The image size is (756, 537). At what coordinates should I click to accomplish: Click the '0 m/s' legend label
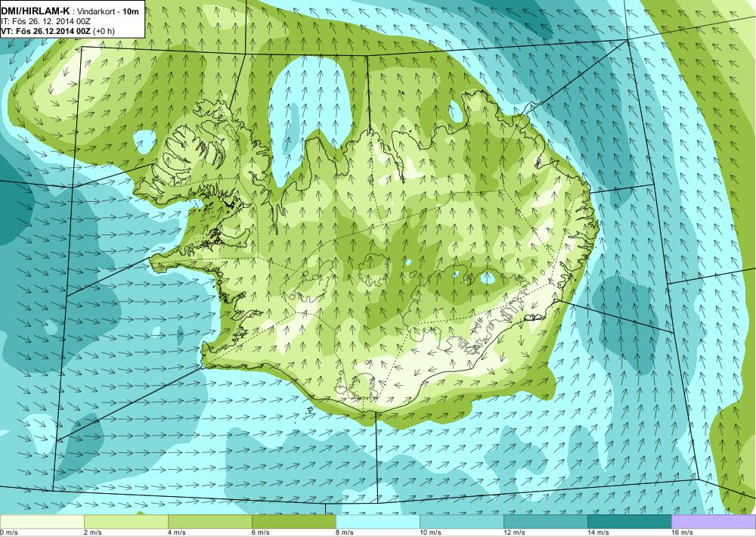[8, 532]
